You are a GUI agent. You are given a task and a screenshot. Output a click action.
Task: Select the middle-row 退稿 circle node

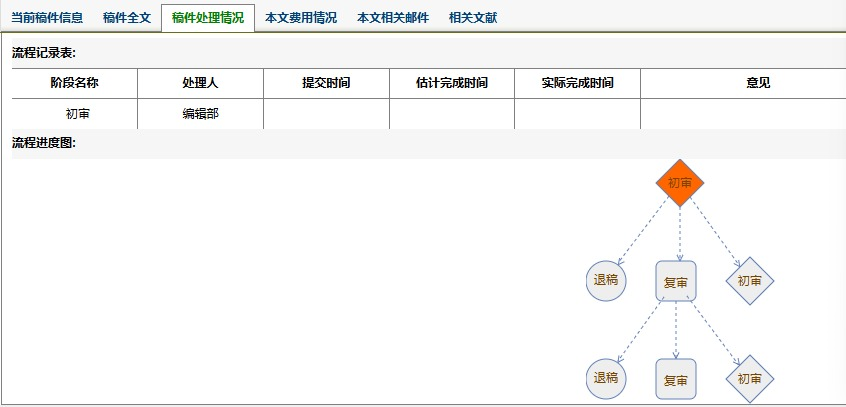[605, 280]
